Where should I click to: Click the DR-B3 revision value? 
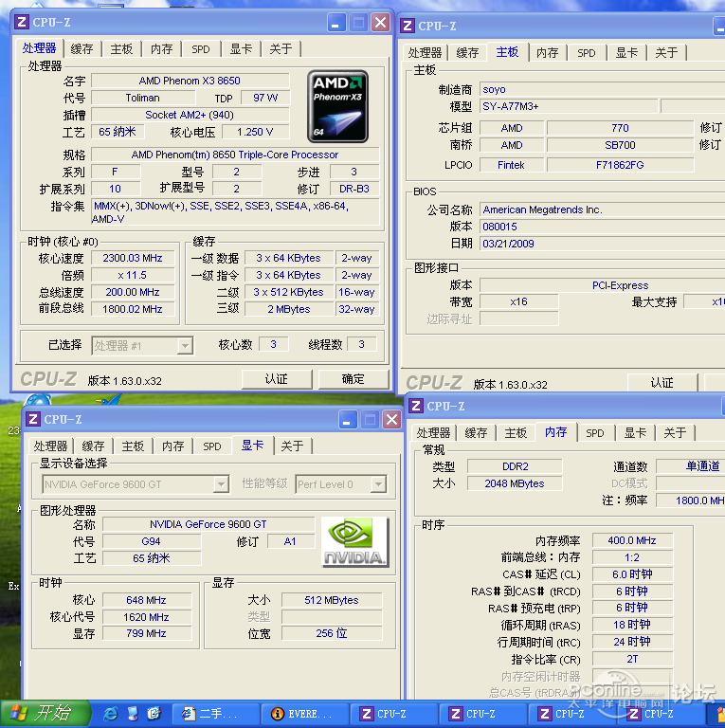pyautogui.click(x=354, y=189)
